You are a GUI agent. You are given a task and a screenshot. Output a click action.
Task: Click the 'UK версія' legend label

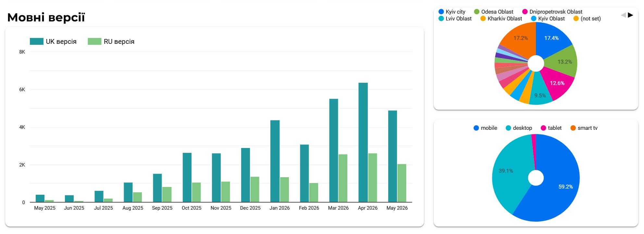[x=61, y=42]
